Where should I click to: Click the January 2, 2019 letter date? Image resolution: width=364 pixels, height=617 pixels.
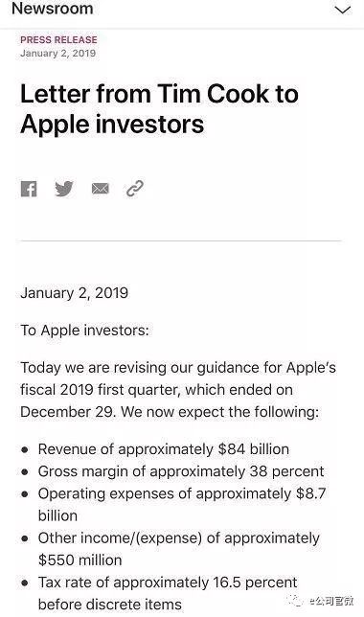click(75, 293)
